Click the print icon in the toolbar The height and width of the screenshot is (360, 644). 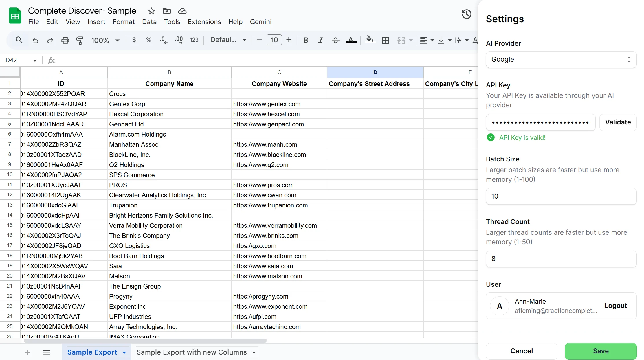65,40
